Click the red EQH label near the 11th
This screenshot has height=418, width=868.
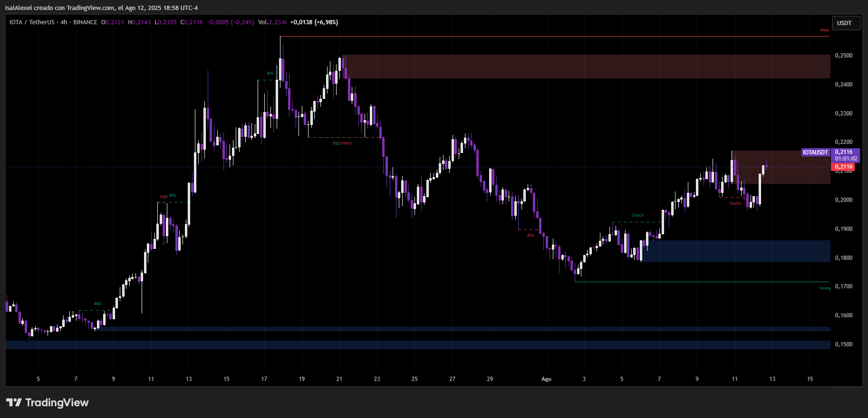(164, 197)
